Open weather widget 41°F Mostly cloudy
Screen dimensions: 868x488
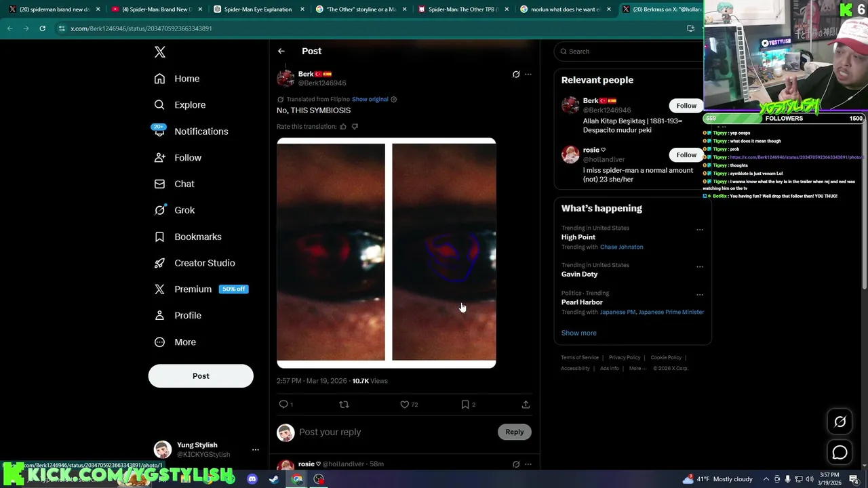pyautogui.click(x=717, y=479)
